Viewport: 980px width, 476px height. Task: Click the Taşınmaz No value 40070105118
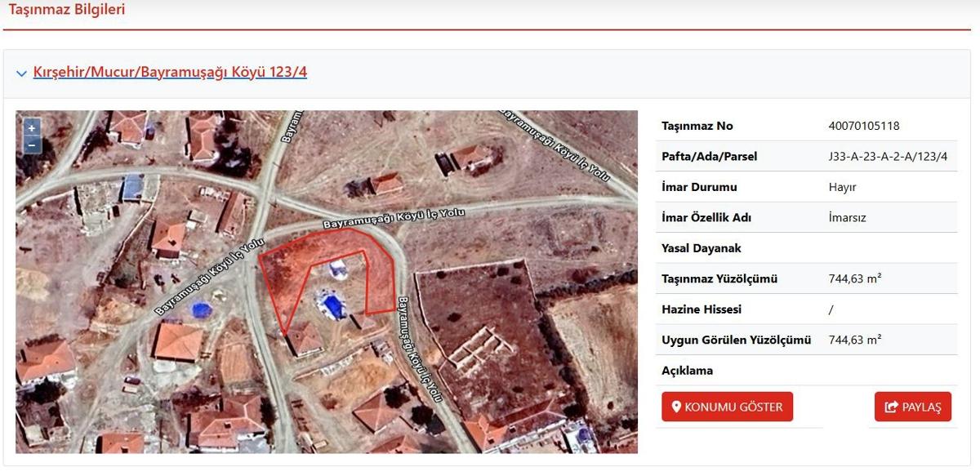tap(863, 126)
